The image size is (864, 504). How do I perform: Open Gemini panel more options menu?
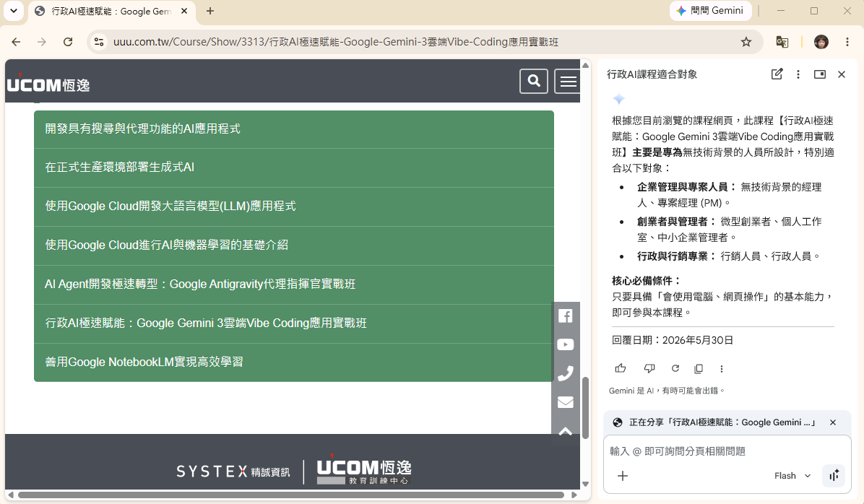click(x=798, y=74)
